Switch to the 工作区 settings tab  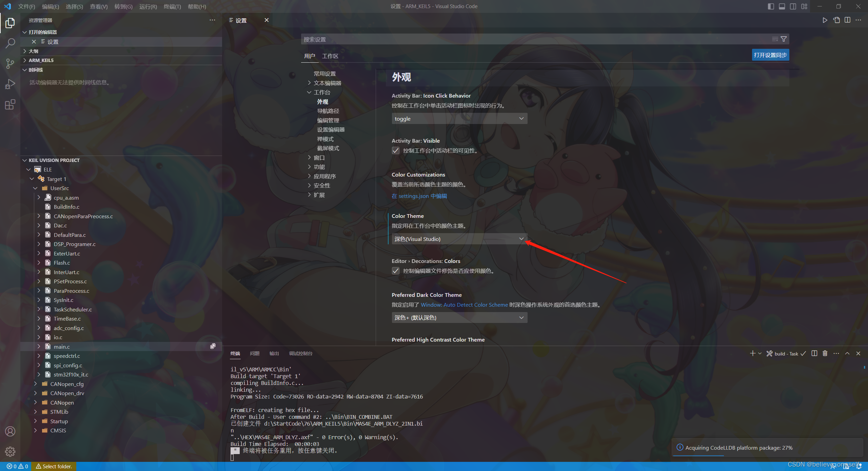tap(330, 56)
